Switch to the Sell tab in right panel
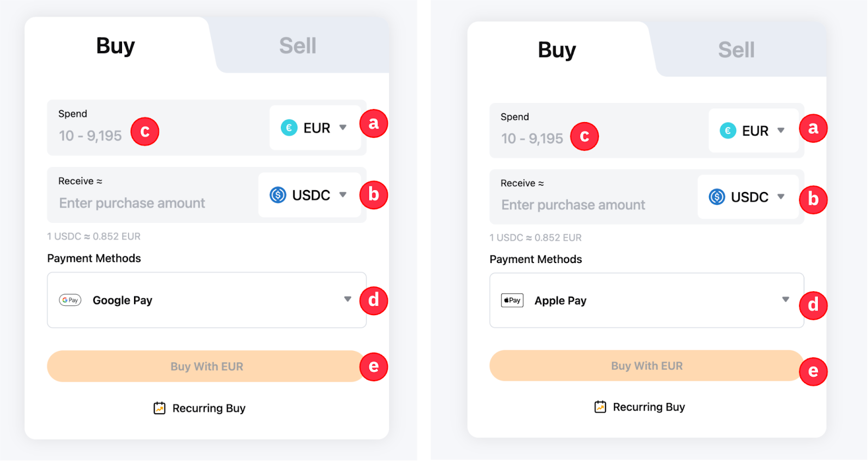 pyautogui.click(x=736, y=50)
